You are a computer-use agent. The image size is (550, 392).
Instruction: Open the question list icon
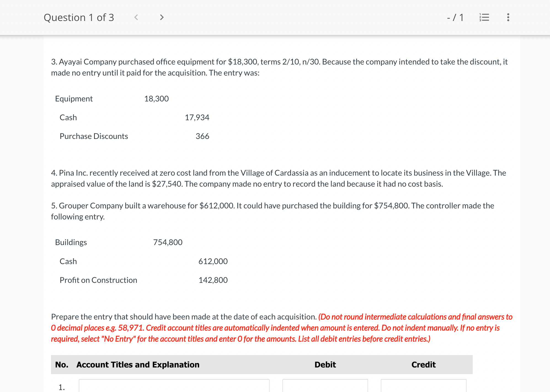484,17
